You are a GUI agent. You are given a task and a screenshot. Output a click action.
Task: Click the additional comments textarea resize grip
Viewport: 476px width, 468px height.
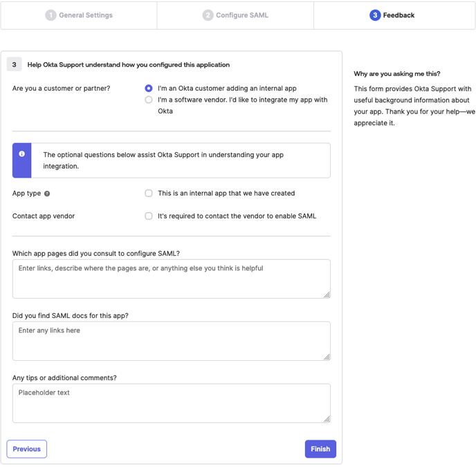pos(327,419)
